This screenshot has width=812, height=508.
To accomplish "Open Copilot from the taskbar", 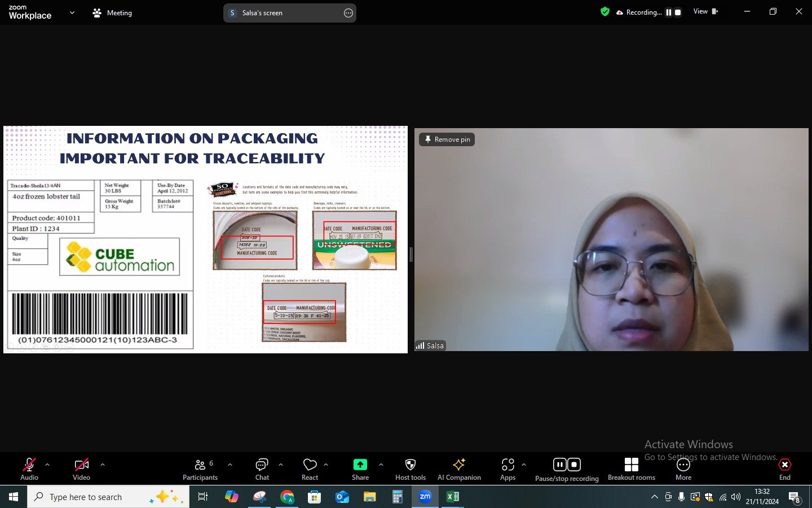I will click(231, 497).
